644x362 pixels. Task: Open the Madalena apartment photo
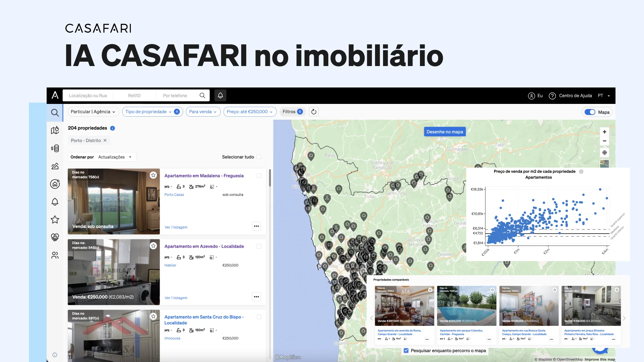point(114,201)
